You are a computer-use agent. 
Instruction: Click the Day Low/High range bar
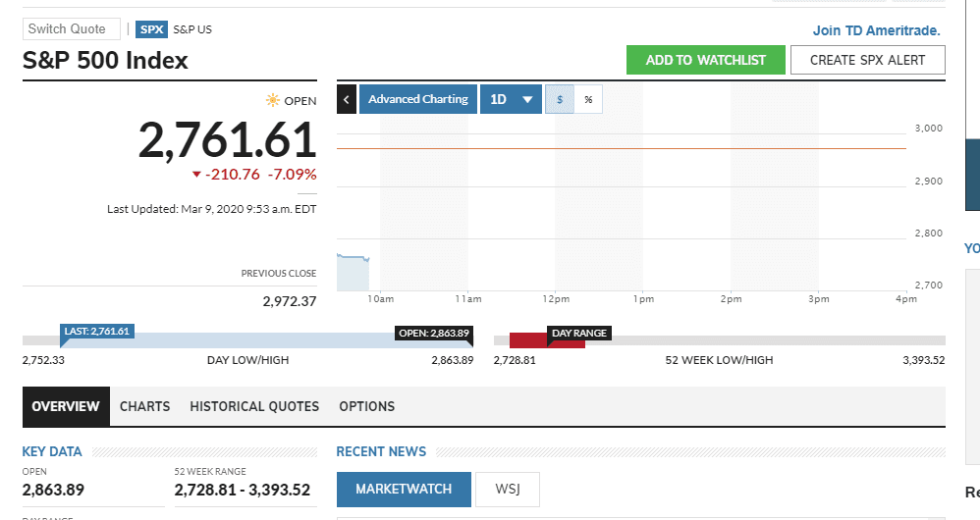tap(247, 340)
